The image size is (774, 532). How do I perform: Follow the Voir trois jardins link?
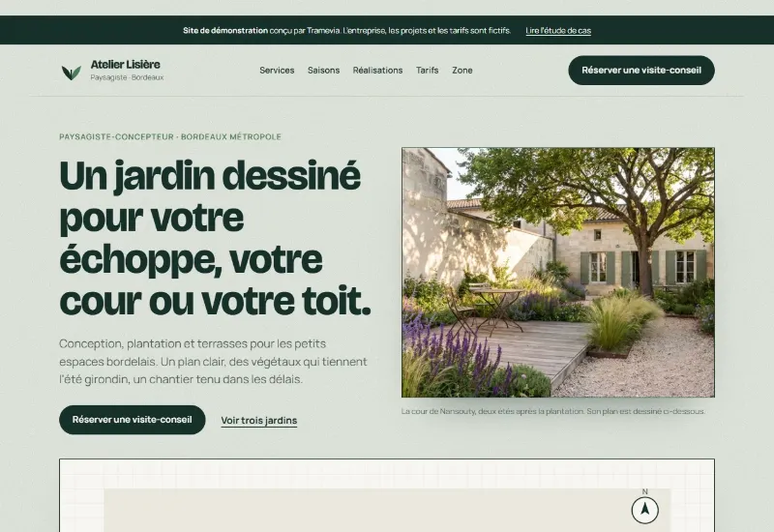coord(259,421)
